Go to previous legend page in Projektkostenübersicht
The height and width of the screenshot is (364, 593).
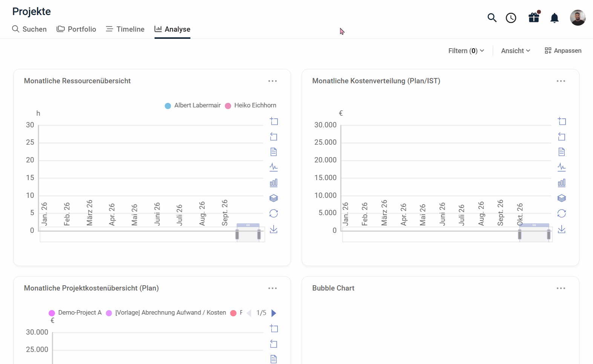tap(249, 313)
